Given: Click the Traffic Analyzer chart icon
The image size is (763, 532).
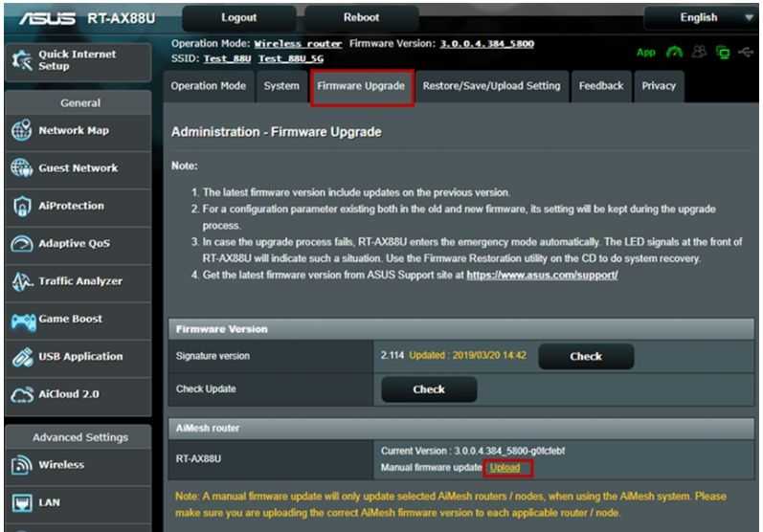Looking at the screenshot, I should point(22,281).
